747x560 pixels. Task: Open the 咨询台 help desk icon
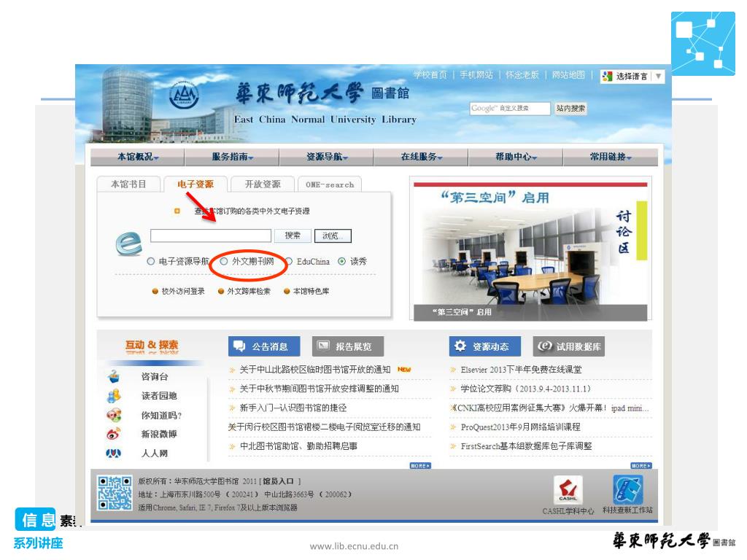click(113, 377)
